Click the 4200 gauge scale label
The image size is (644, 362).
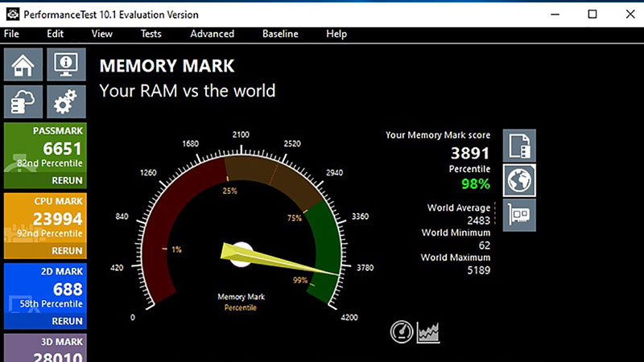[349, 317]
